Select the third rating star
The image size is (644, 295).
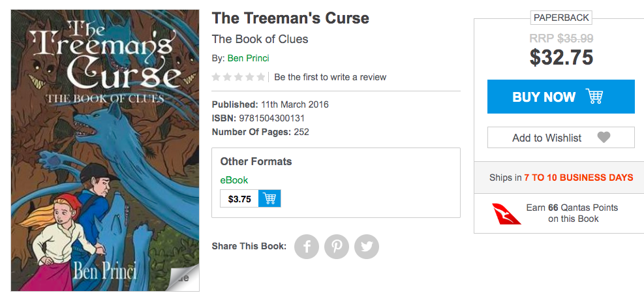coord(239,77)
